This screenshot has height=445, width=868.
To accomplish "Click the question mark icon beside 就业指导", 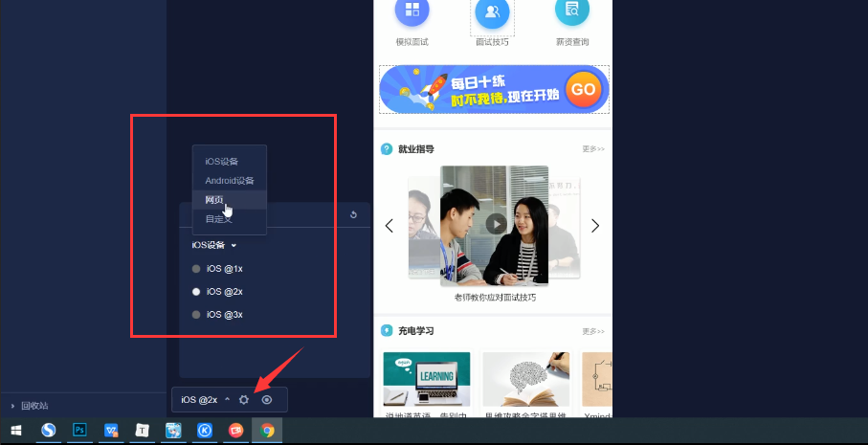I will point(387,149).
